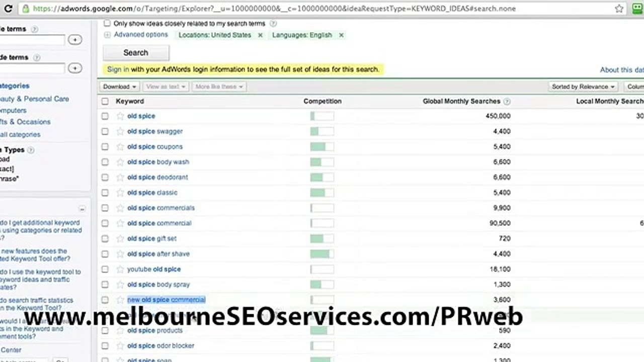644x362 pixels.
Task: Open the Beauty & Personal Care category
Action: click(x=34, y=99)
